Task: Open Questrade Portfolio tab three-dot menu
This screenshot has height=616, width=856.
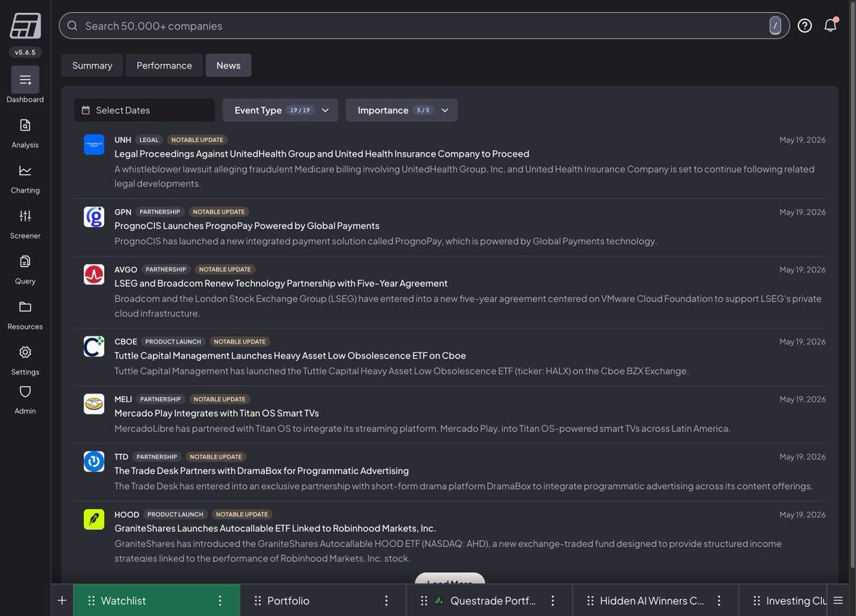Action: pyautogui.click(x=553, y=600)
